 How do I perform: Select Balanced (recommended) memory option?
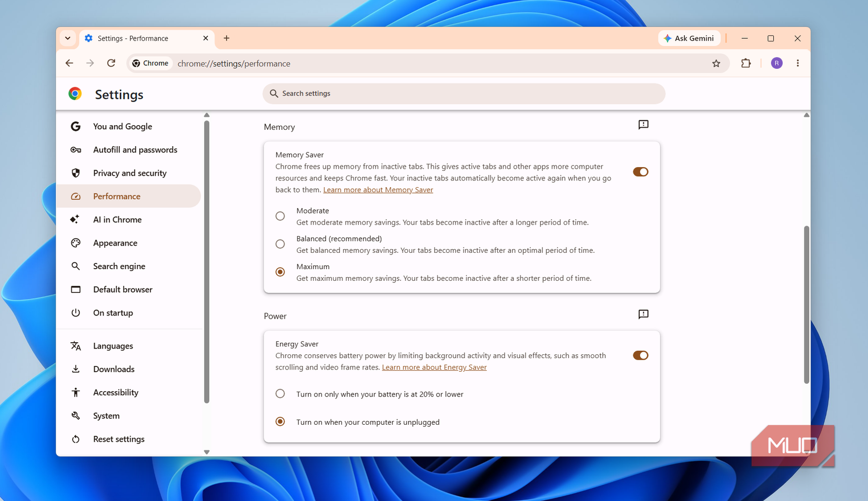280,244
